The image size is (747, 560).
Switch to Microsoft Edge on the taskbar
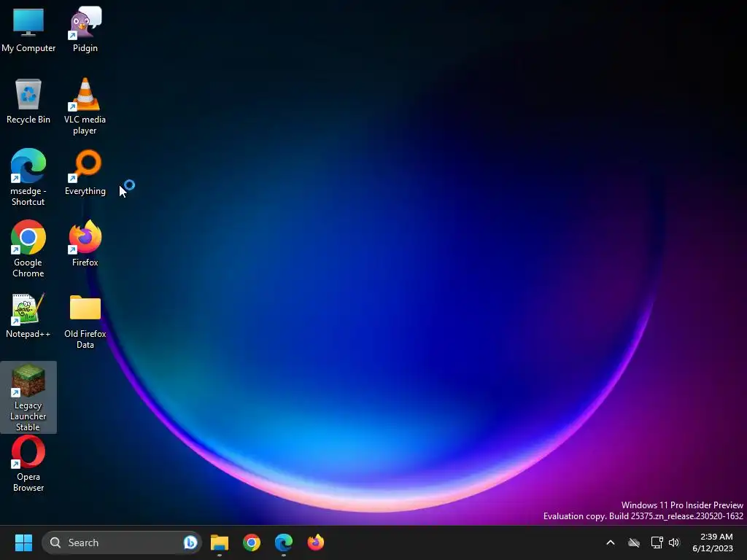[284, 542]
